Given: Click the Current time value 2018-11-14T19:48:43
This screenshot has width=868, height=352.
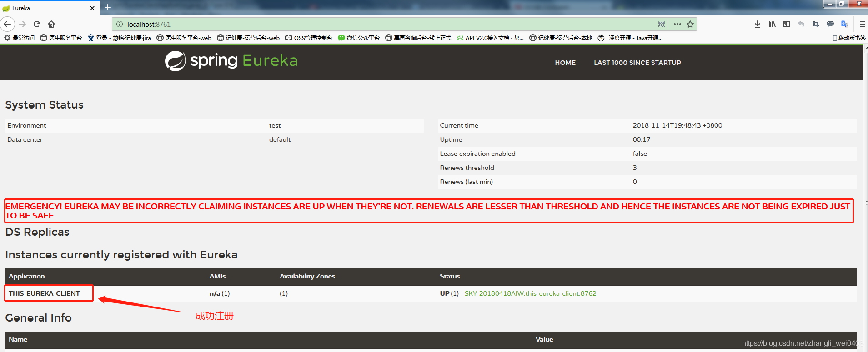Looking at the screenshot, I should coord(677,125).
